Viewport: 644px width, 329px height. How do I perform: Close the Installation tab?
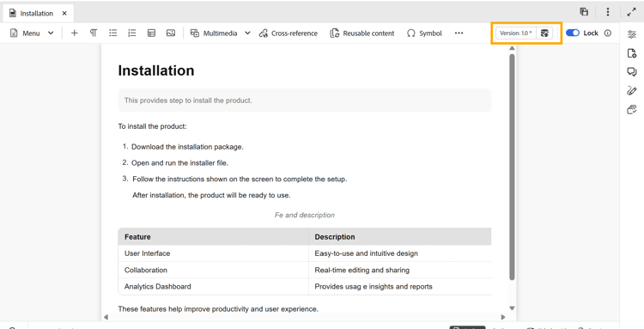coord(64,13)
